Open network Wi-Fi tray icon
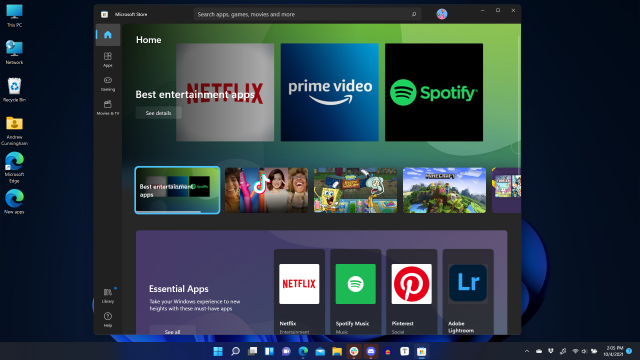The image size is (640, 360). 575,351
